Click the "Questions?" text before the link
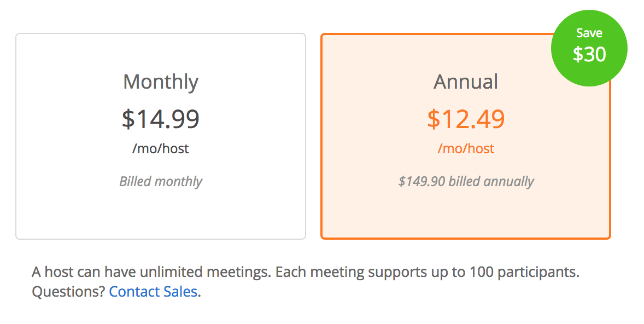The height and width of the screenshot is (324, 644). pyautogui.click(x=68, y=292)
